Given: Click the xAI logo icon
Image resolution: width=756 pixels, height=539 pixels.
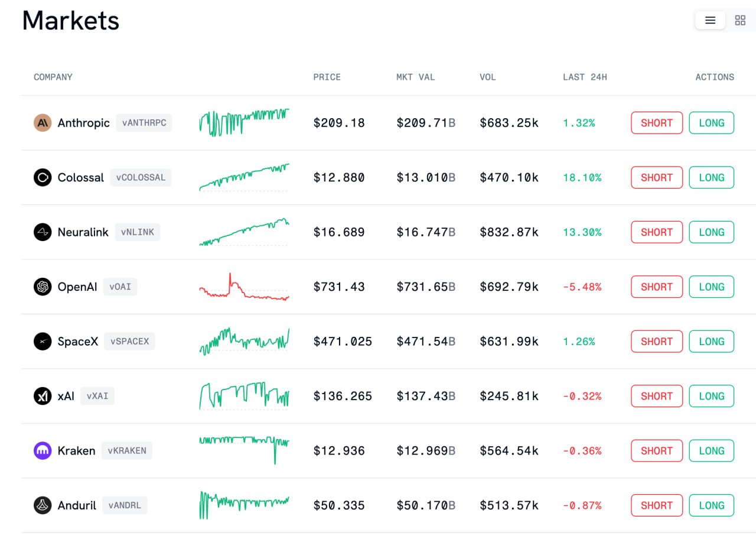Looking at the screenshot, I should click(43, 396).
